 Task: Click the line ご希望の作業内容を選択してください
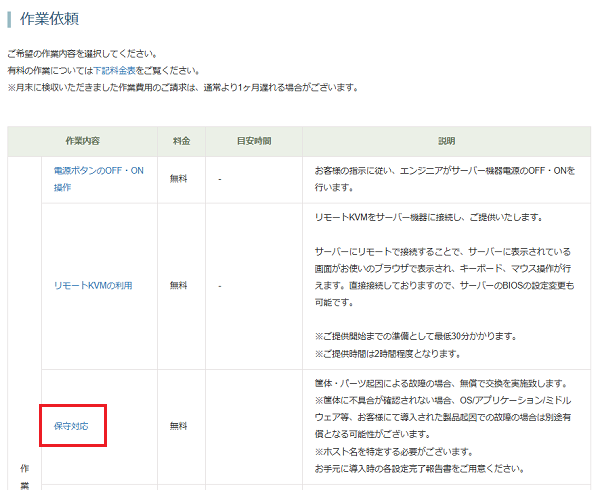tap(83, 54)
